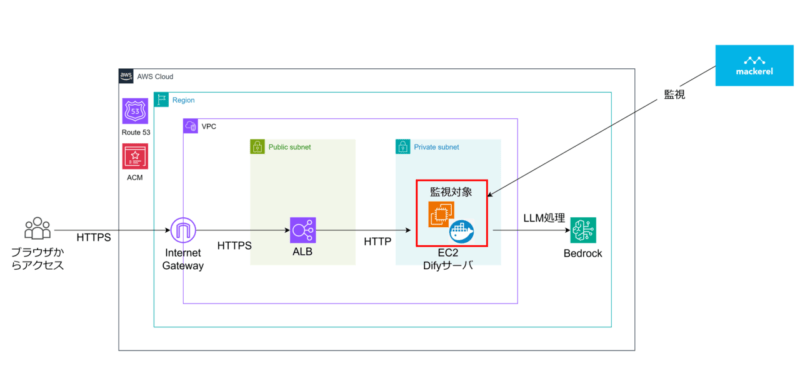Select the 'ACM' text label

click(135, 178)
